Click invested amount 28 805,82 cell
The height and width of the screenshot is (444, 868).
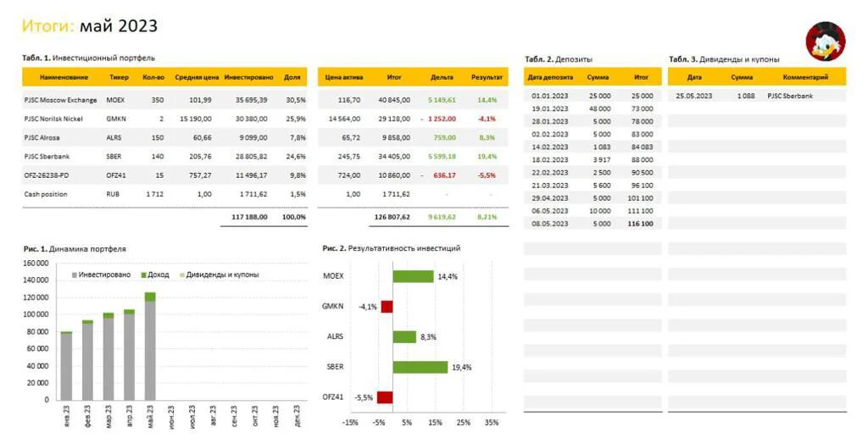point(251,157)
